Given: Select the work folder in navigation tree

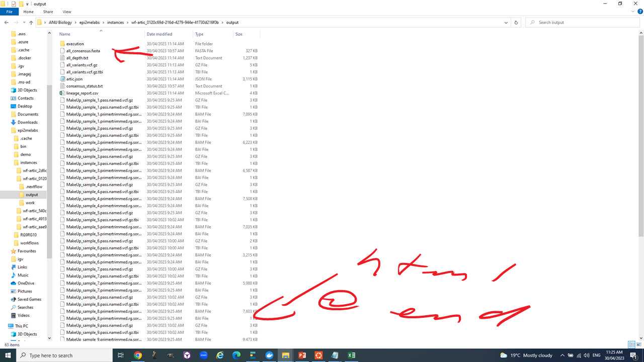Looking at the screenshot, I should pos(30,203).
